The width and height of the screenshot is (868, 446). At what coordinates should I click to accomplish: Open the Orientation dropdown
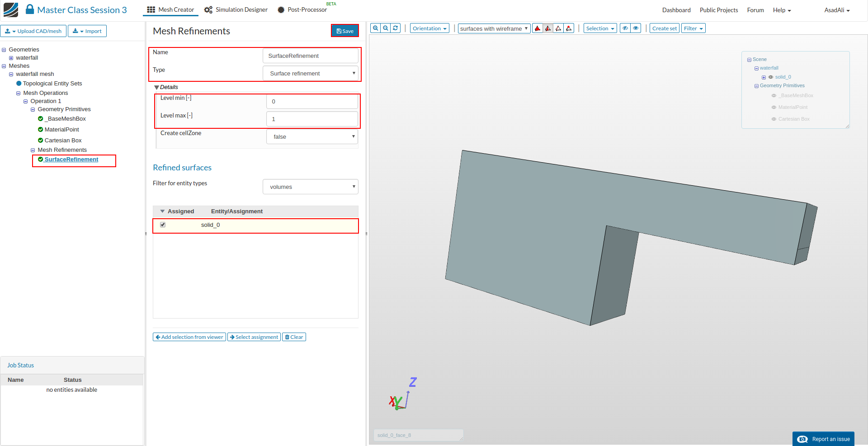(x=429, y=28)
